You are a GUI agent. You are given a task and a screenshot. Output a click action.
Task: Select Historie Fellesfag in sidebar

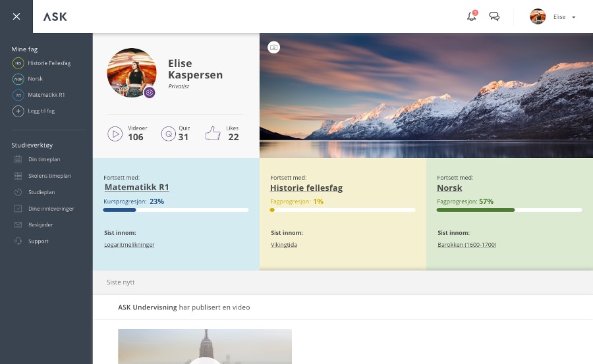point(49,63)
